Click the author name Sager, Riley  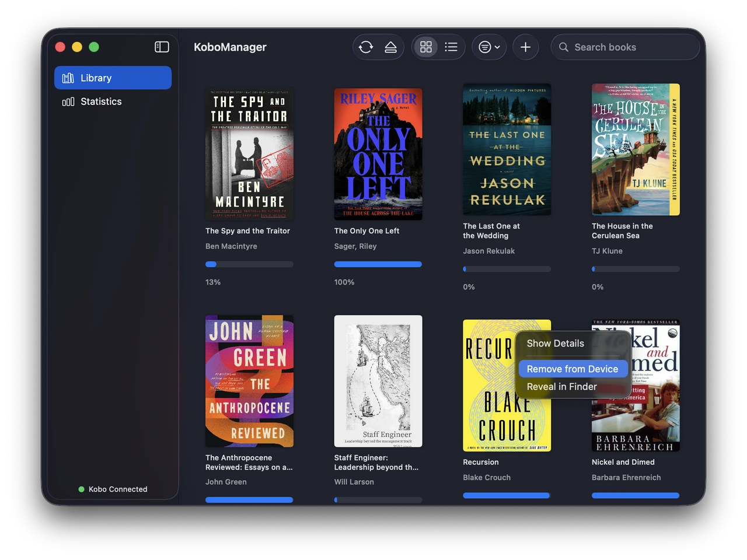click(355, 246)
